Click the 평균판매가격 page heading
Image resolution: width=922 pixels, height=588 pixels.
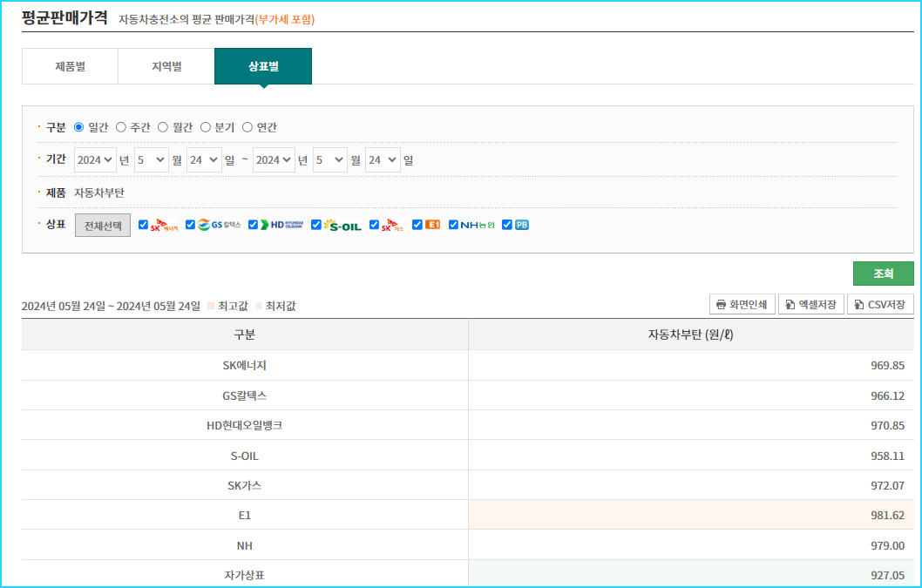pos(64,17)
